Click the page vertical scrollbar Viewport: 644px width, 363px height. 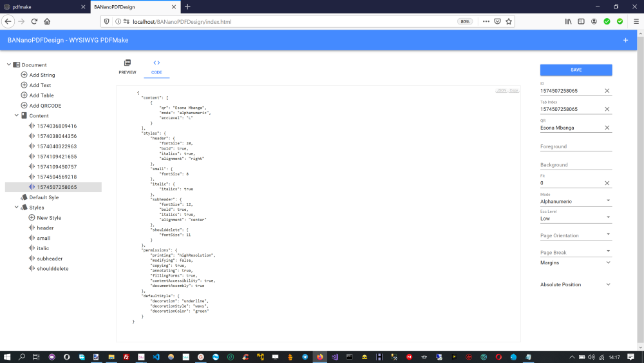[x=640, y=189]
